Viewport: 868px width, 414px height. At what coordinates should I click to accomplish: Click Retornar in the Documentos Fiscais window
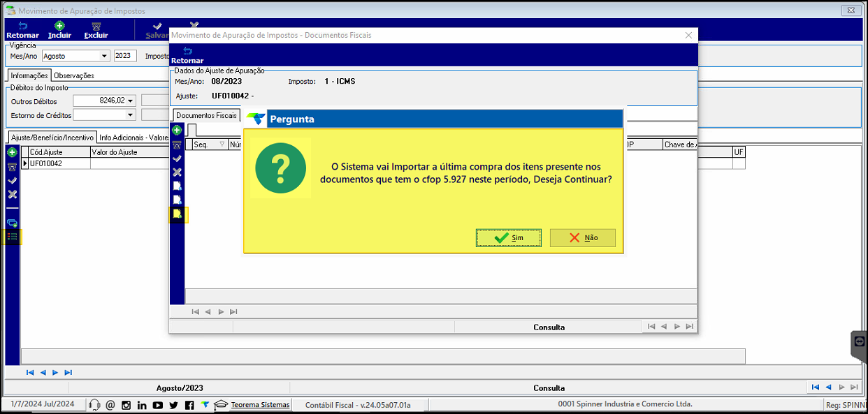(x=187, y=55)
